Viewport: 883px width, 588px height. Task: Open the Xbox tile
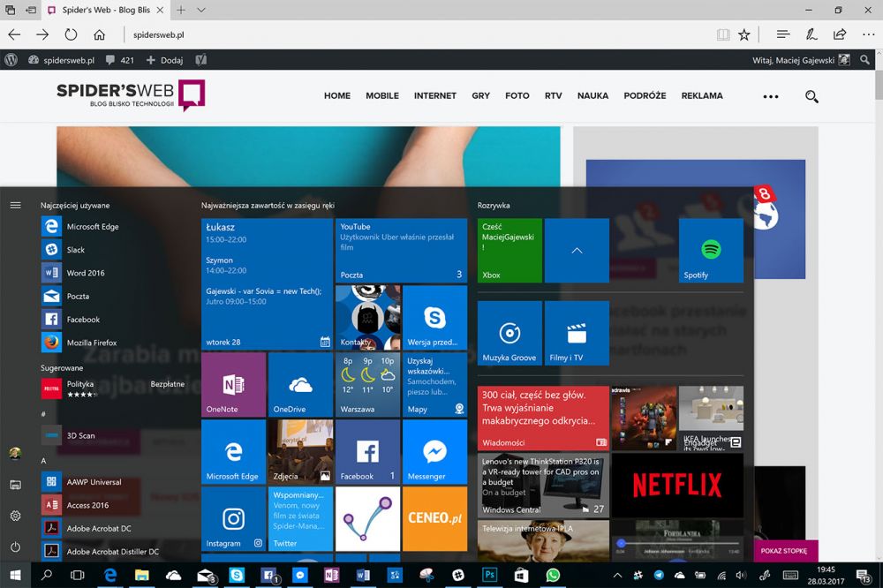(509, 251)
